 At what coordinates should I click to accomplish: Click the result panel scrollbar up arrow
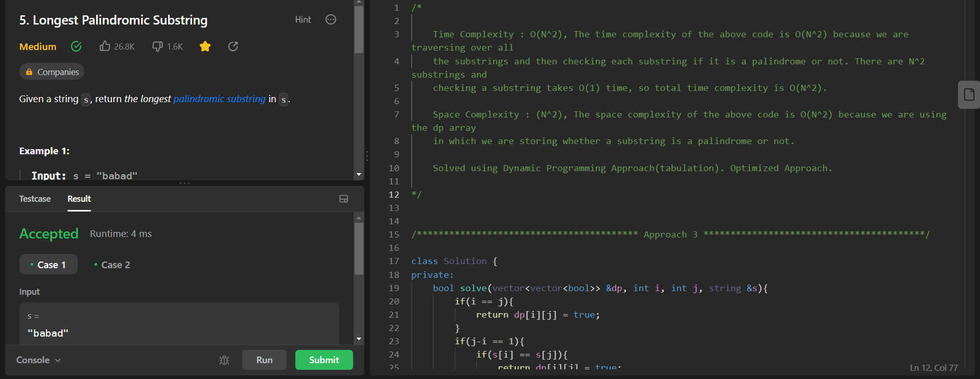[x=359, y=218]
